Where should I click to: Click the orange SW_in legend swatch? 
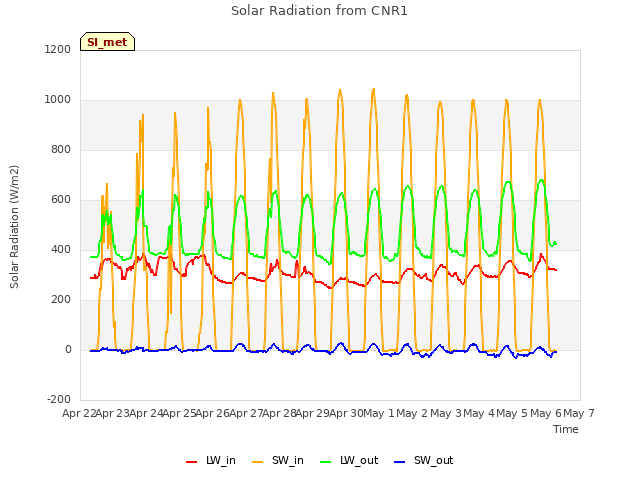pos(258,462)
